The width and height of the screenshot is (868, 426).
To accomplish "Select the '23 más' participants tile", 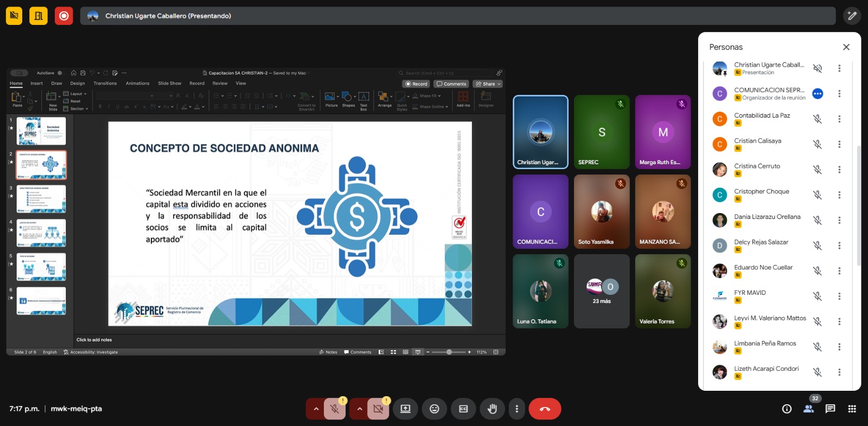I will pyautogui.click(x=602, y=292).
